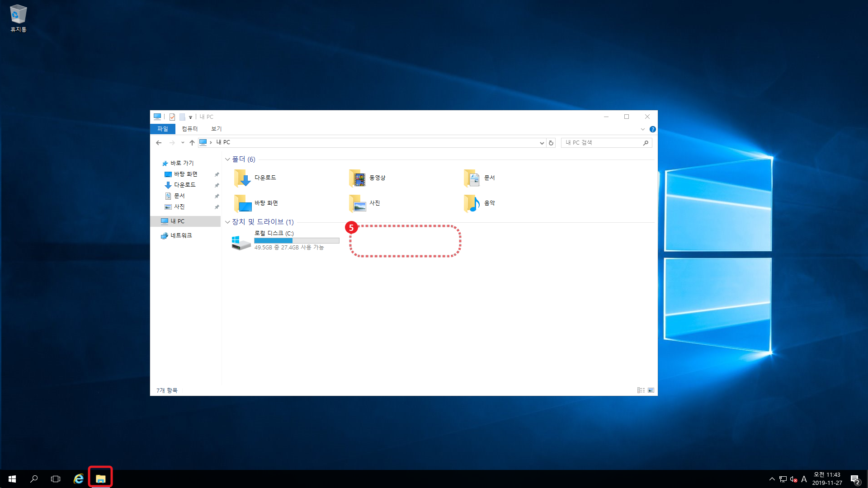Click the search magnifier icon
Screen dimensions: 868x488
click(646, 143)
